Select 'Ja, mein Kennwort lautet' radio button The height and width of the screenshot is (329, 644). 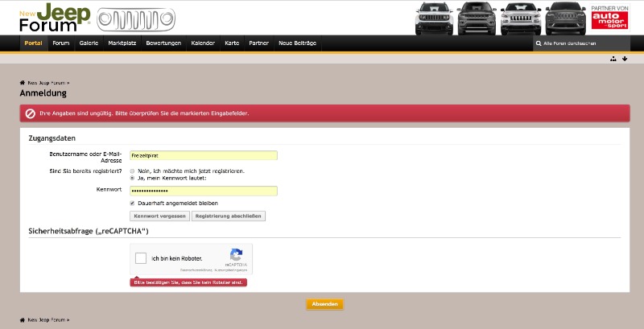point(132,178)
